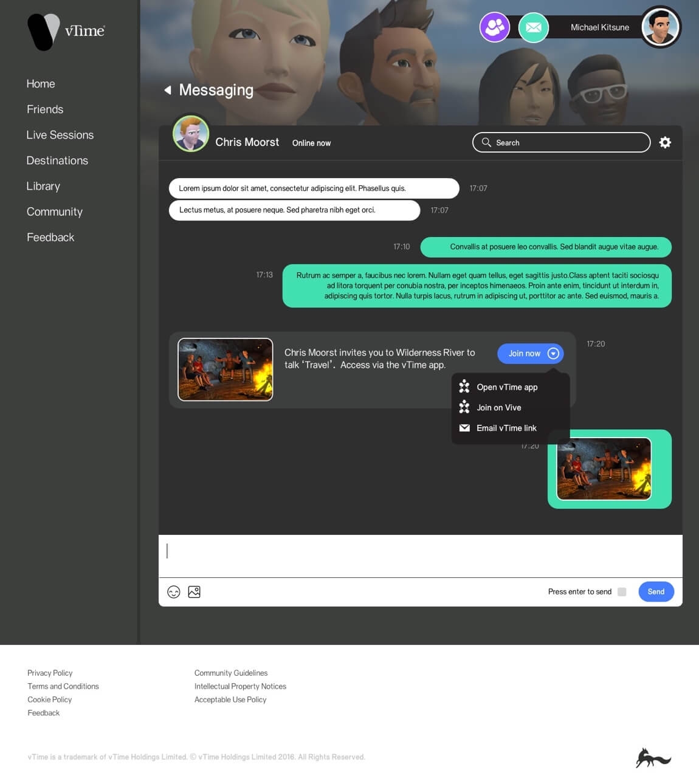Click the 'Rutrum ac semper a' message

coord(477,286)
